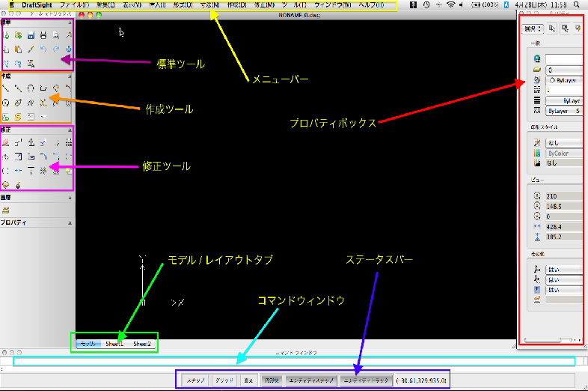The image size is (588, 391).
Task: Open the ウィンドウ menu
Action: (333, 5)
